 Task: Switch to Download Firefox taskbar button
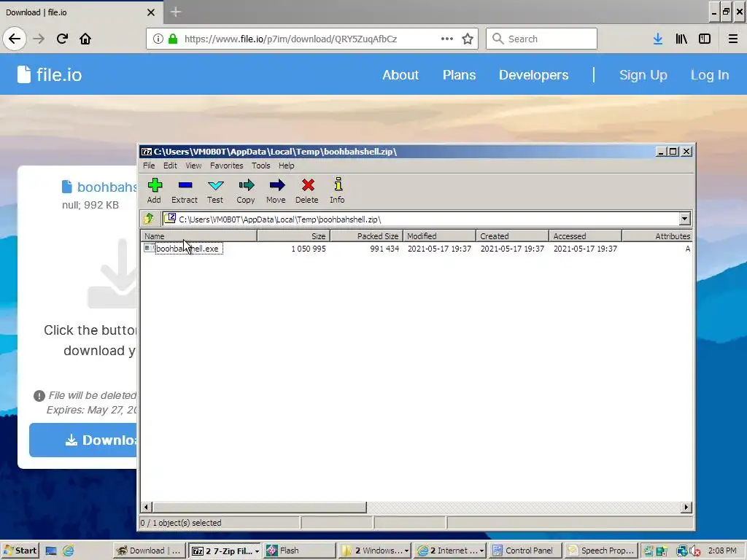point(149,551)
